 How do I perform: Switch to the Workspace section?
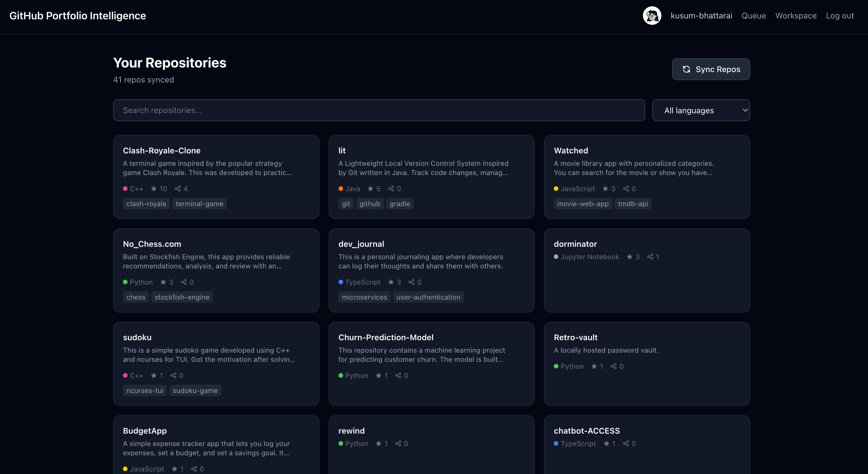796,16
